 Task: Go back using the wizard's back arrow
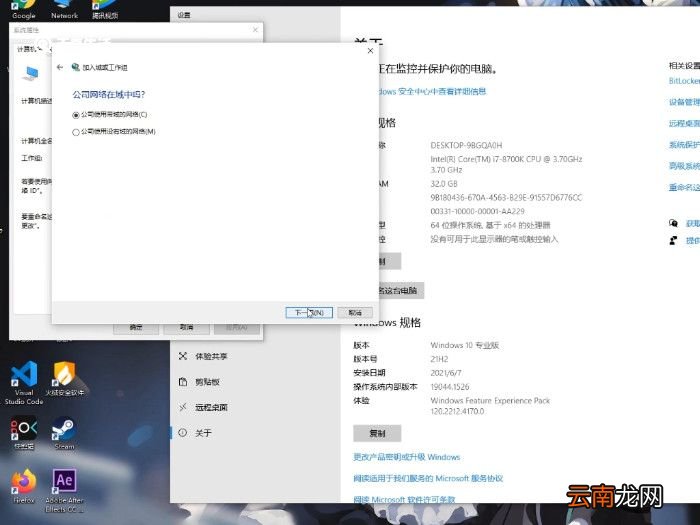[60, 67]
